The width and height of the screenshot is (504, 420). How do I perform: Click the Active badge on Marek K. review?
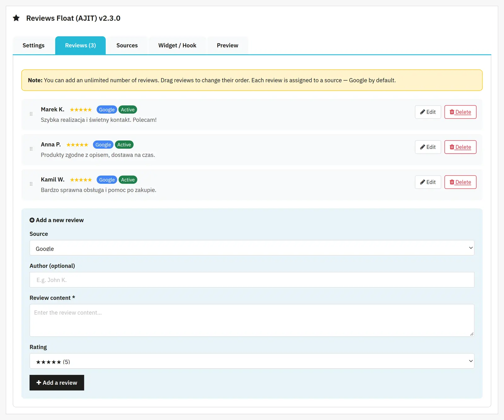(128, 110)
